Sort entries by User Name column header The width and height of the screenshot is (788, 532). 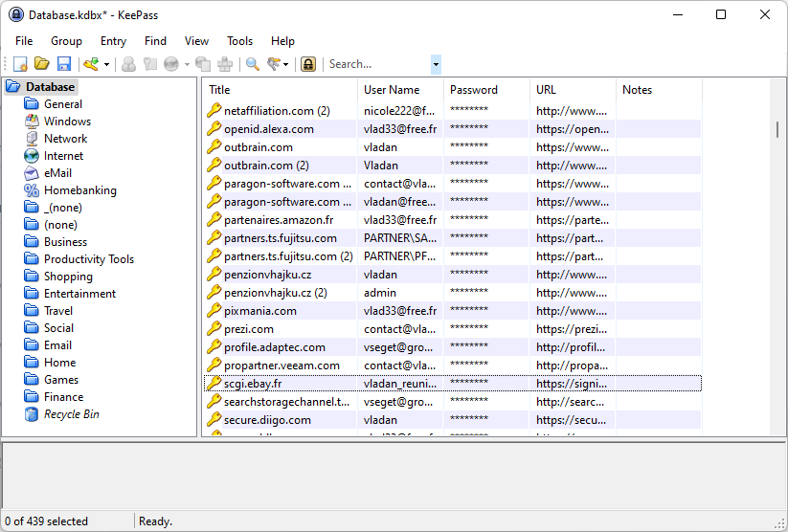(400, 90)
